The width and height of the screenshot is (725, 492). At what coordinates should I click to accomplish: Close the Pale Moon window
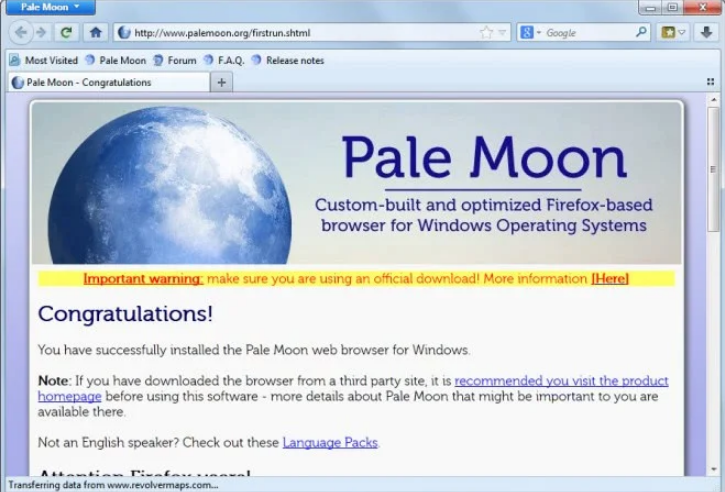[702, 7]
